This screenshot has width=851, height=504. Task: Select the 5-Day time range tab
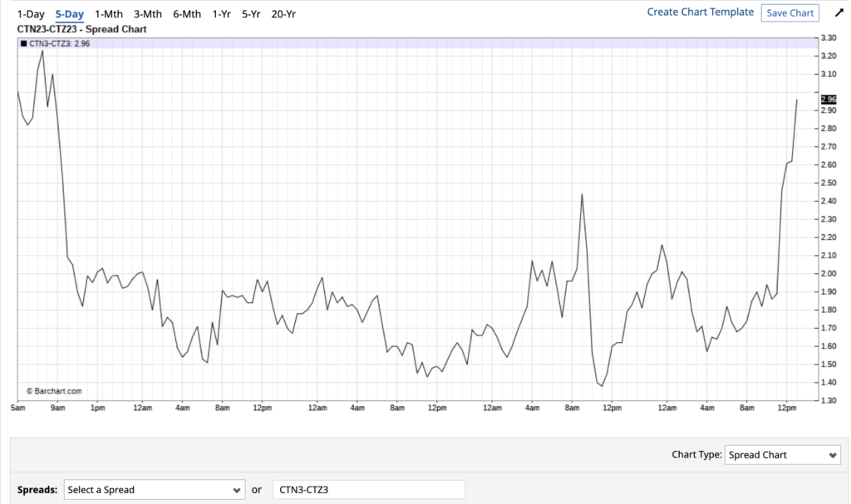(x=70, y=14)
